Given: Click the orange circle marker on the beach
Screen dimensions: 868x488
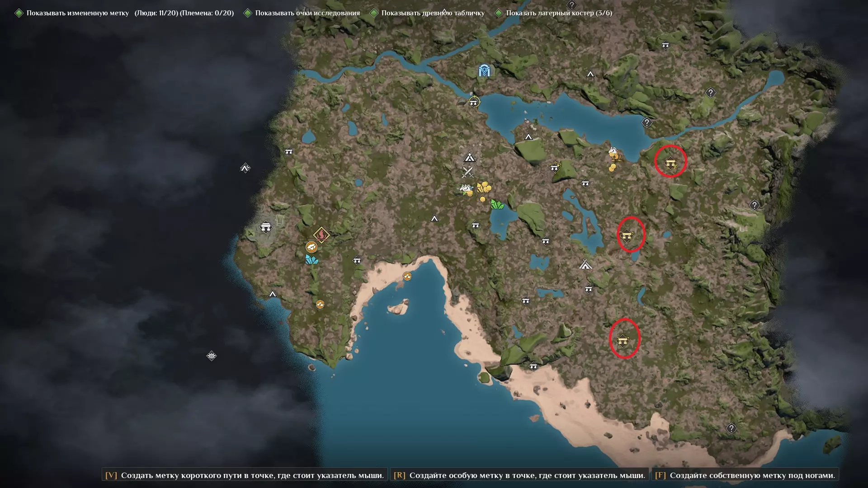Looking at the screenshot, I should pos(407,277).
